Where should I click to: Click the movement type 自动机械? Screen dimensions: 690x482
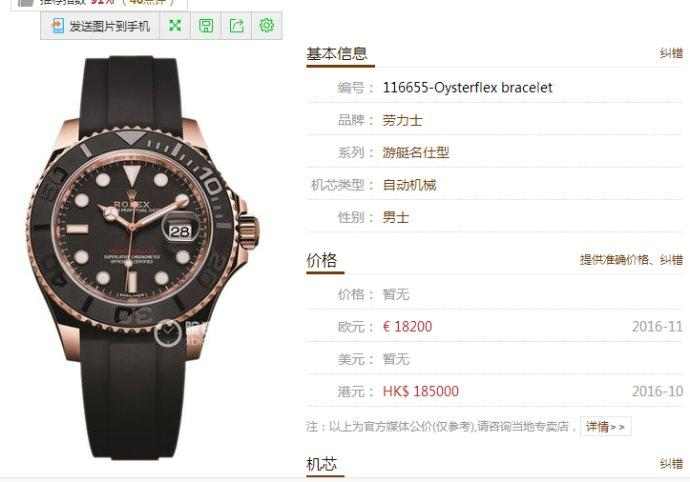pyautogui.click(x=409, y=185)
